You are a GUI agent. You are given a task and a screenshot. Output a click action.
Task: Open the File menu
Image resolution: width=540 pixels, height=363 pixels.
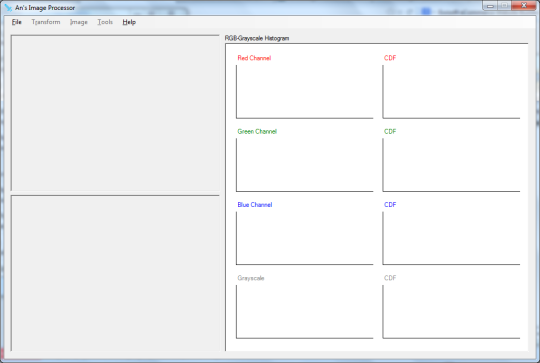(x=17, y=22)
